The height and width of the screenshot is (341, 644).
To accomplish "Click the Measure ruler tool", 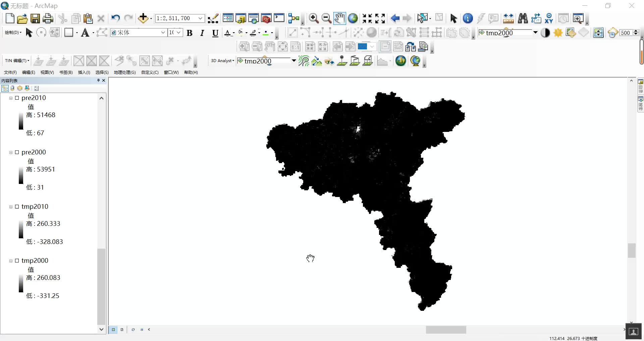I will (x=508, y=18).
